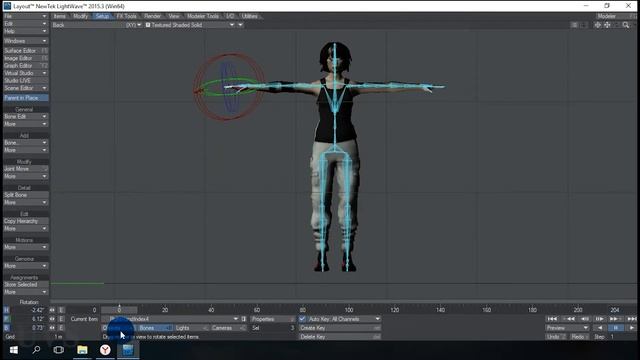
Task: Play the animation forward
Action: [x=631, y=328]
